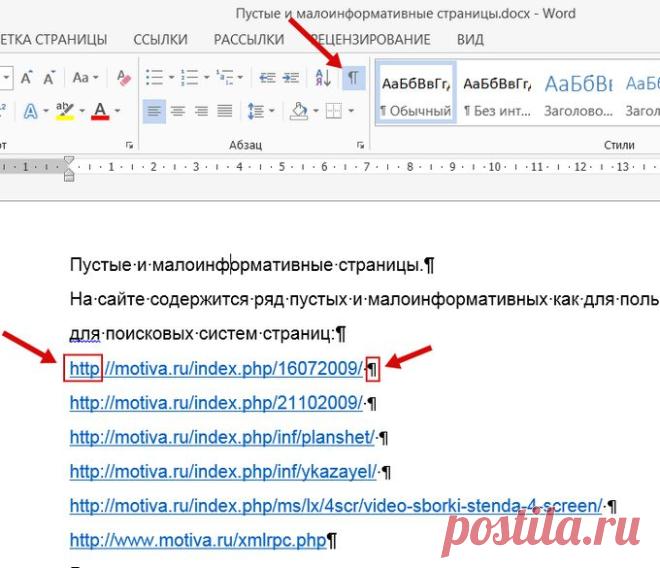Toggle justify paragraph alignment
The height and width of the screenshot is (568, 660).
pos(225,112)
